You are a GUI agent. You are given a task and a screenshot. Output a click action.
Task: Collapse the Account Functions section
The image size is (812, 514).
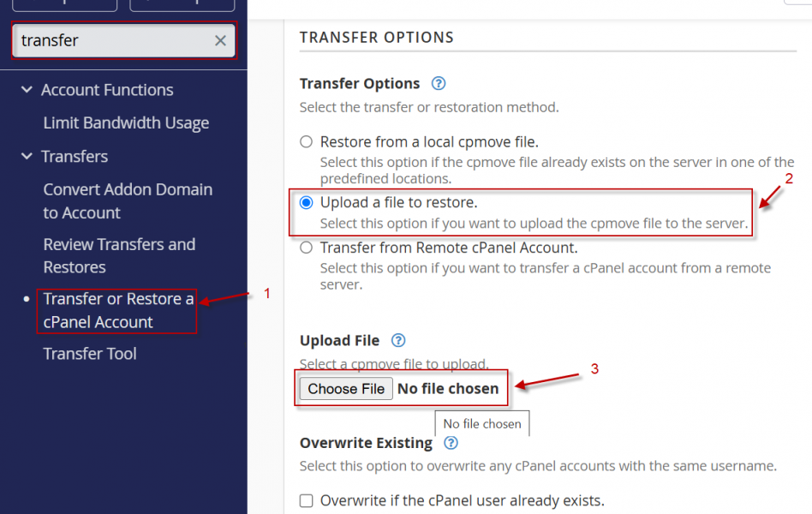point(27,90)
